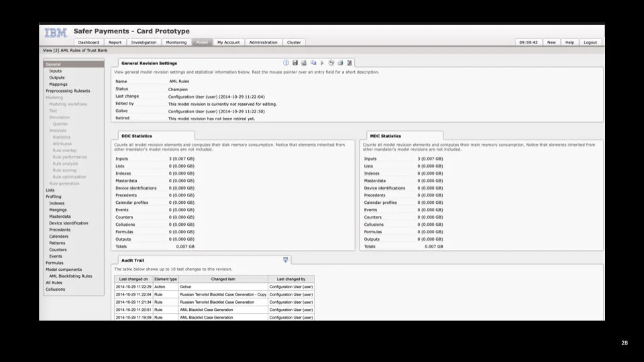Open Inputs in the sidebar
The height and width of the screenshot is (362, 644).
(56, 71)
